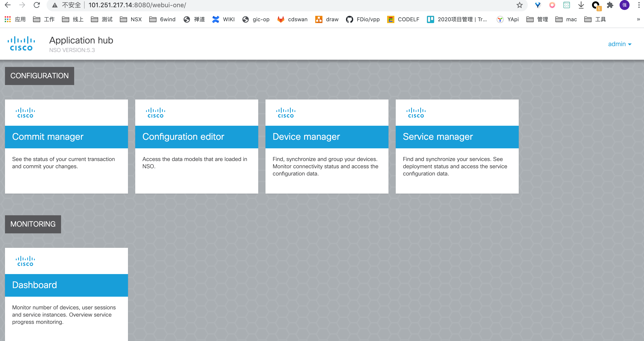
Task: Open the 应用 apps shortcut
Action: pyautogui.click(x=15, y=19)
